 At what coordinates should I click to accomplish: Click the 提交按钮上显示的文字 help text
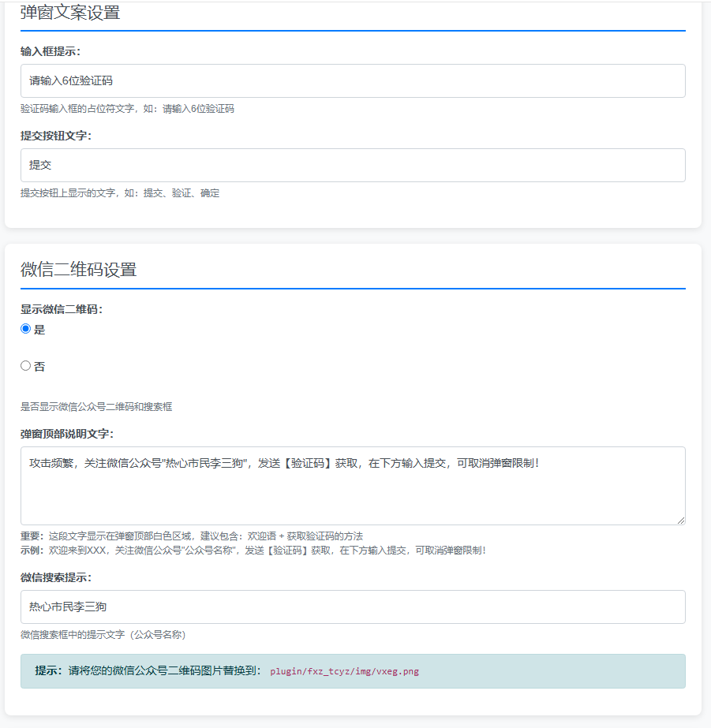(x=120, y=193)
